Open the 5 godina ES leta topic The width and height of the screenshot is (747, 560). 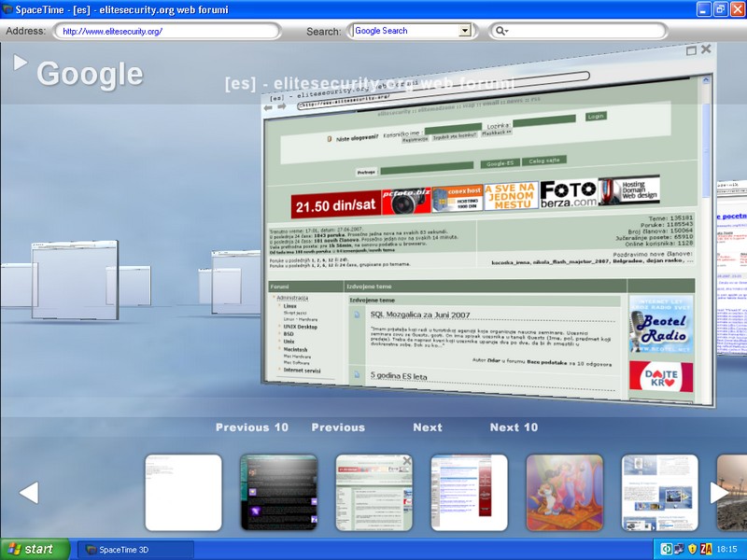click(399, 376)
